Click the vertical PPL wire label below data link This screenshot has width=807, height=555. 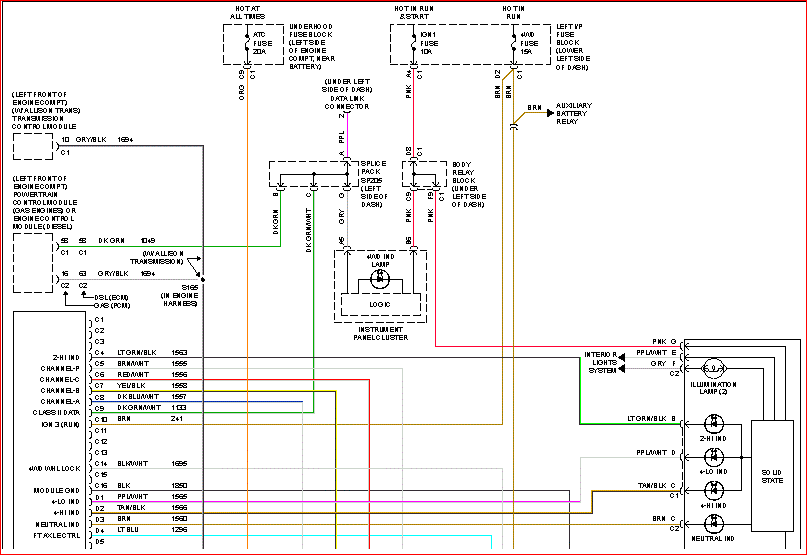click(x=341, y=137)
